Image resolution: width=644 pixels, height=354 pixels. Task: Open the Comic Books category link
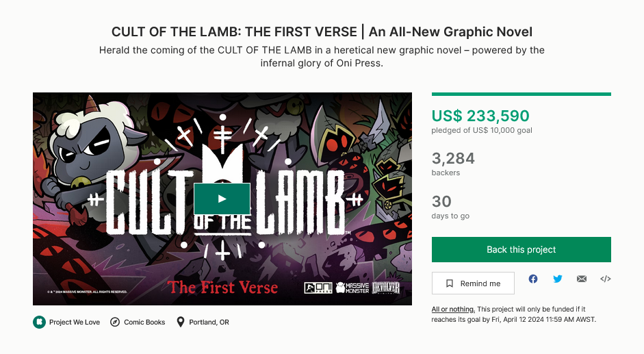[x=144, y=323]
